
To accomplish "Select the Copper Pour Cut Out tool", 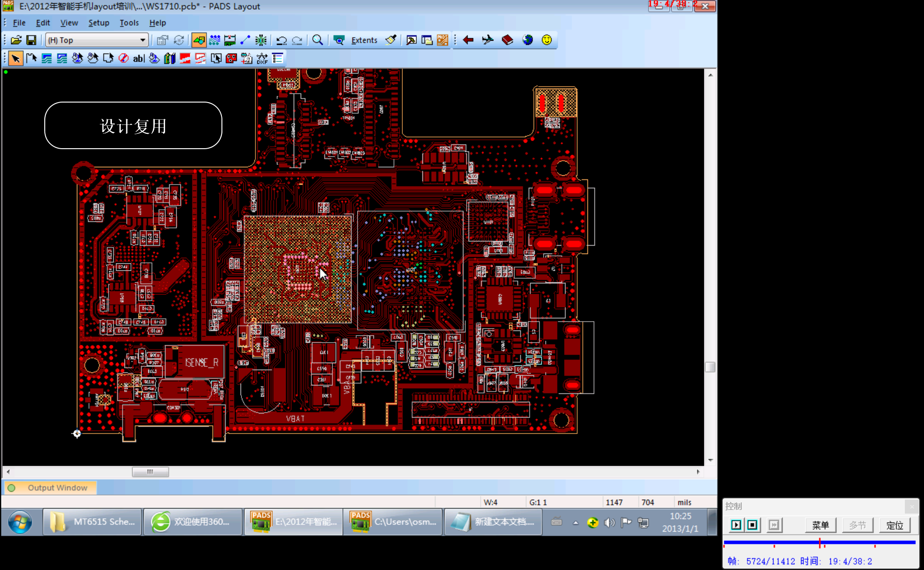I will [x=93, y=58].
